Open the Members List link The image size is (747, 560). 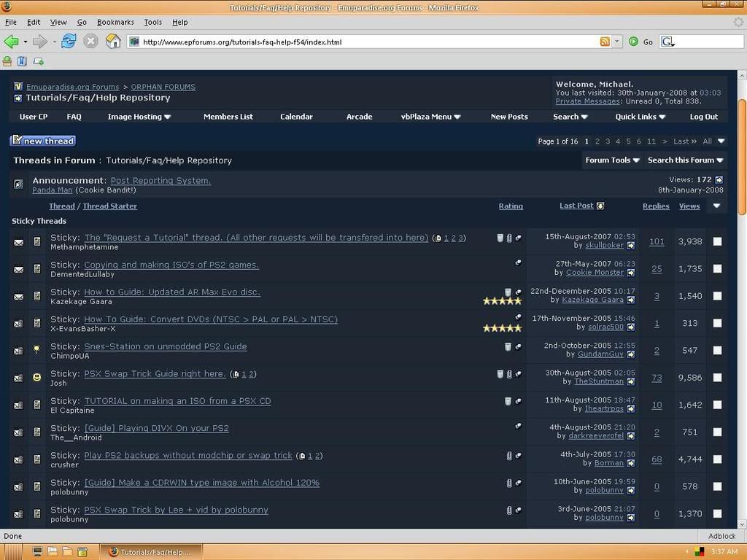(x=228, y=117)
